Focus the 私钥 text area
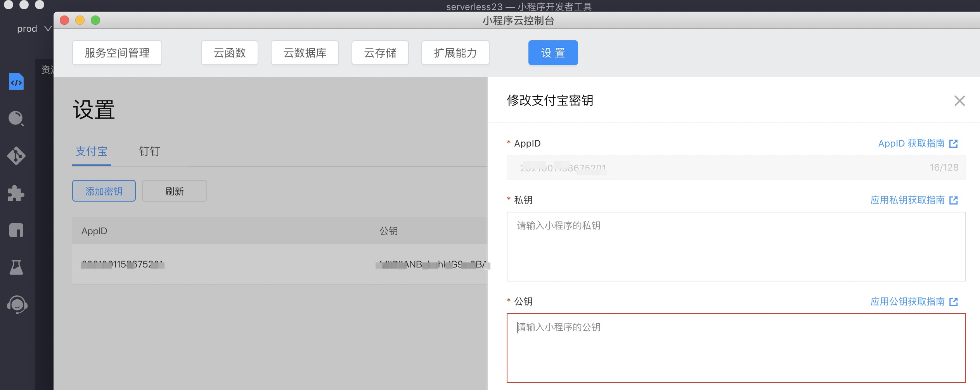The width and height of the screenshot is (980, 390). pyautogui.click(x=736, y=247)
